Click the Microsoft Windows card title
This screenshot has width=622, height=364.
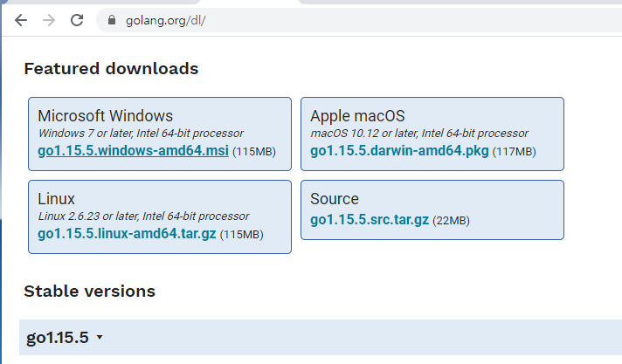click(106, 116)
